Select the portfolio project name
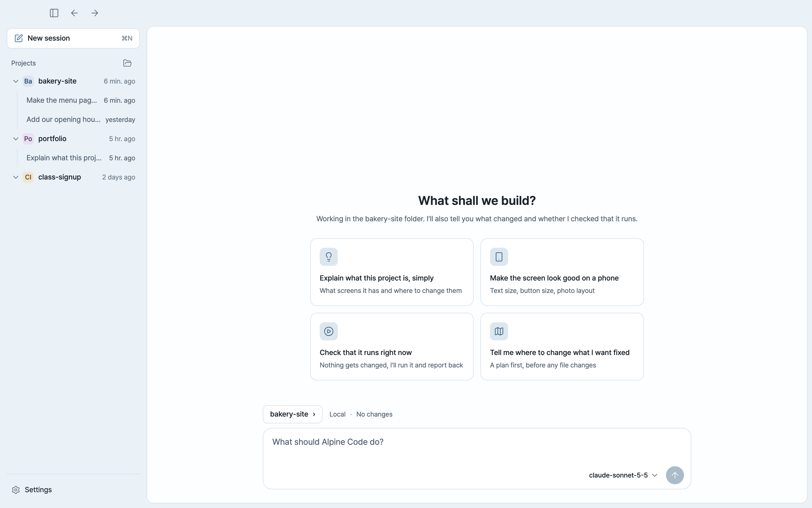This screenshot has width=812, height=508. click(x=52, y=139)
